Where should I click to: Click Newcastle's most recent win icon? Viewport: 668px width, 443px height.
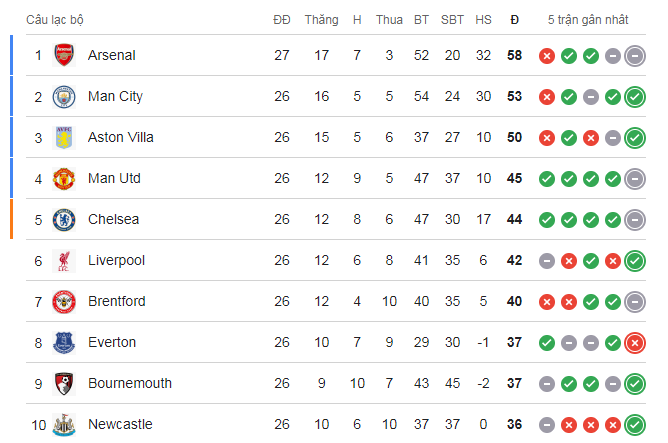coord(635,424)
